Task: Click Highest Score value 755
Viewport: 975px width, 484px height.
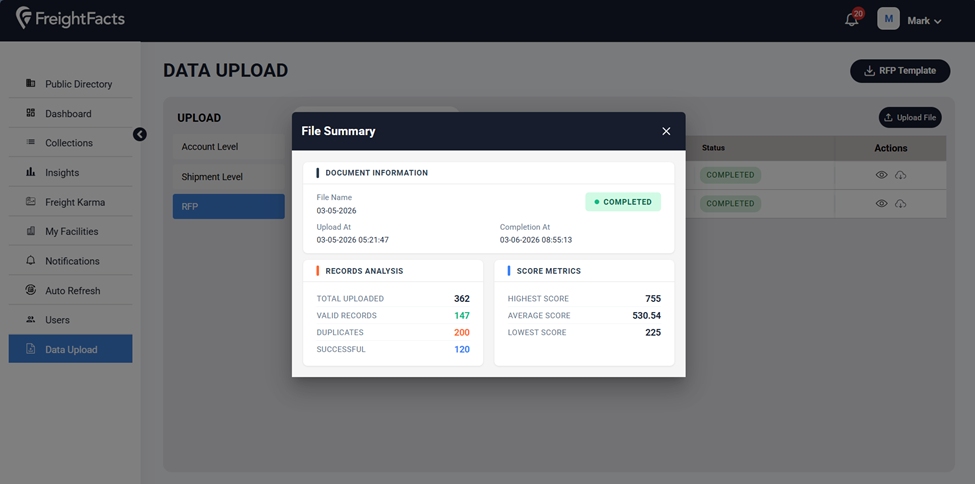Action: point(653,299)
